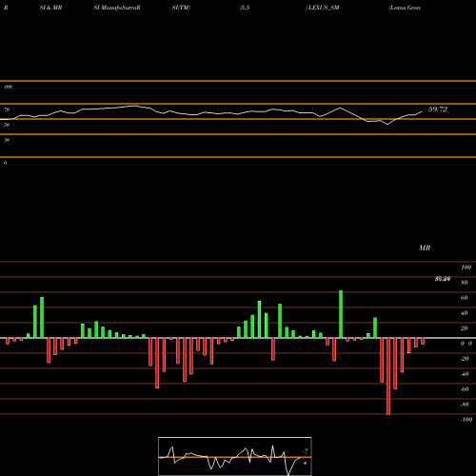The width and height of the screenshot is (476, 476).
Task: Select the deepest red MR bar near -100
Action: 388,376
